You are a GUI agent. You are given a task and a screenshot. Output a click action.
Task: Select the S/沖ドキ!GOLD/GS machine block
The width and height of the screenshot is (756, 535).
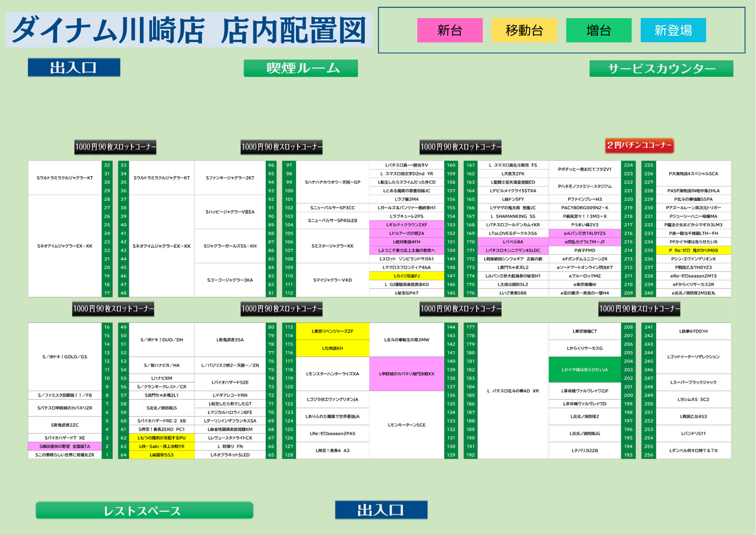(65, 357)
